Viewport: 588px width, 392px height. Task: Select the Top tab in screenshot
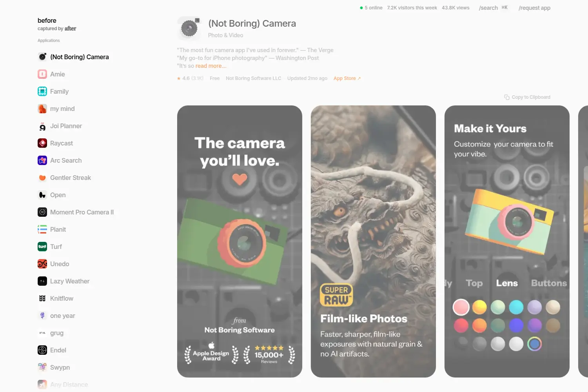click(x=474, y=283)
